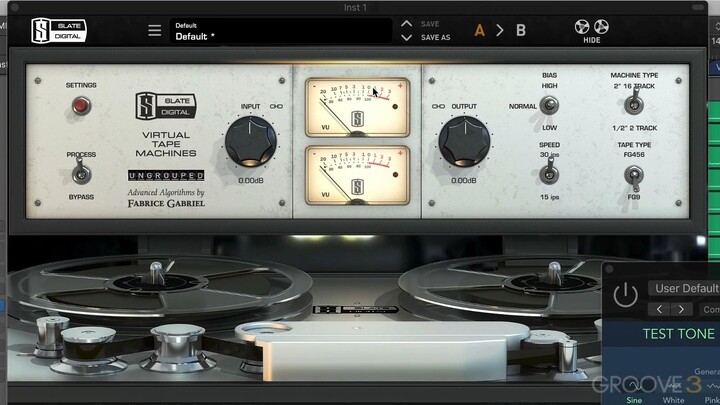Go to next preset in Test Tone window
720x405 pixels.
pyautogui.click(x=681, y=309)
